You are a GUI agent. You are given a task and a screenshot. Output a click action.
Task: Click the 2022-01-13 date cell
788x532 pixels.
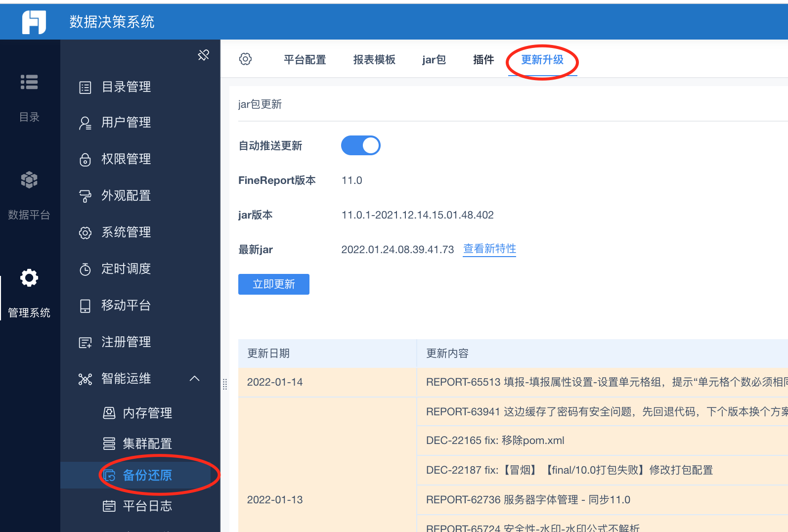click(x=327, y=465)
